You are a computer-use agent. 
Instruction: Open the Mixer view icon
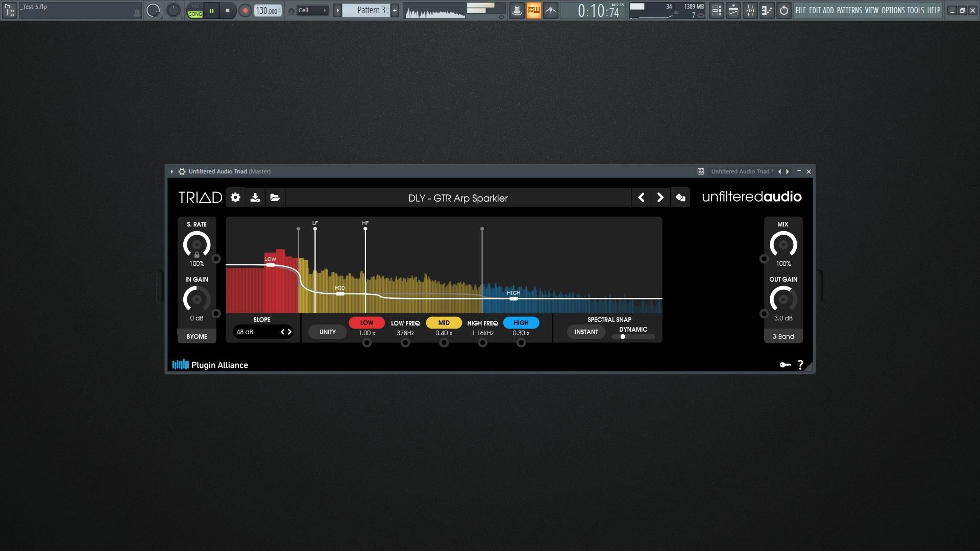750,10
